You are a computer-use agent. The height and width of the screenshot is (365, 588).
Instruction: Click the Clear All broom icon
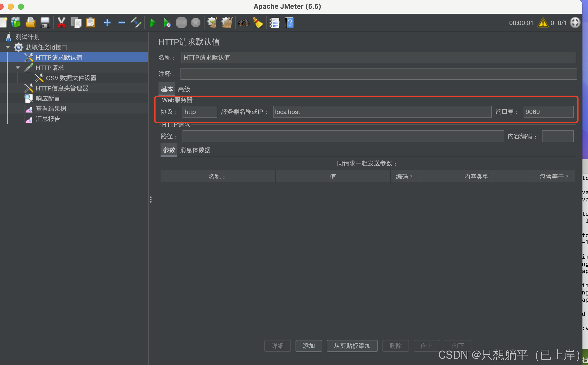[227, 23]
